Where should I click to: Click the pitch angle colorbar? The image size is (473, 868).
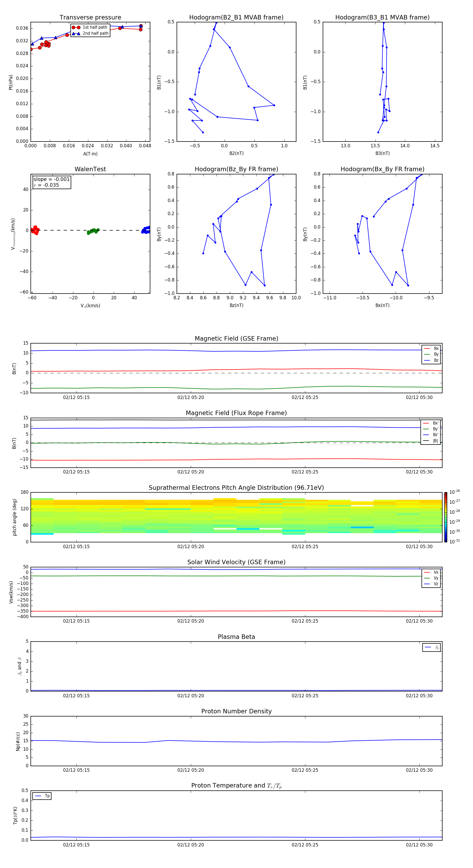pyautogui.click(x=446, y=517)
